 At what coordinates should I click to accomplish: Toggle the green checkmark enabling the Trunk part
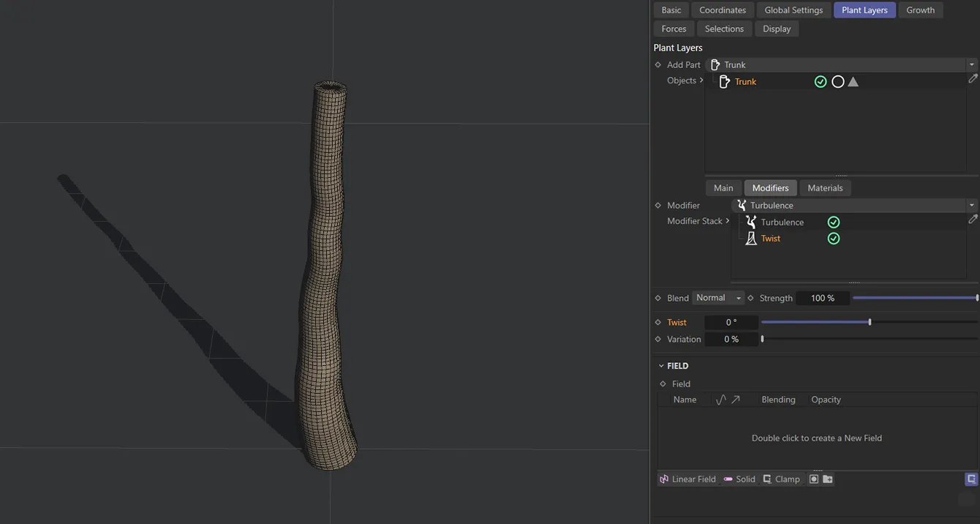point(821,81)
